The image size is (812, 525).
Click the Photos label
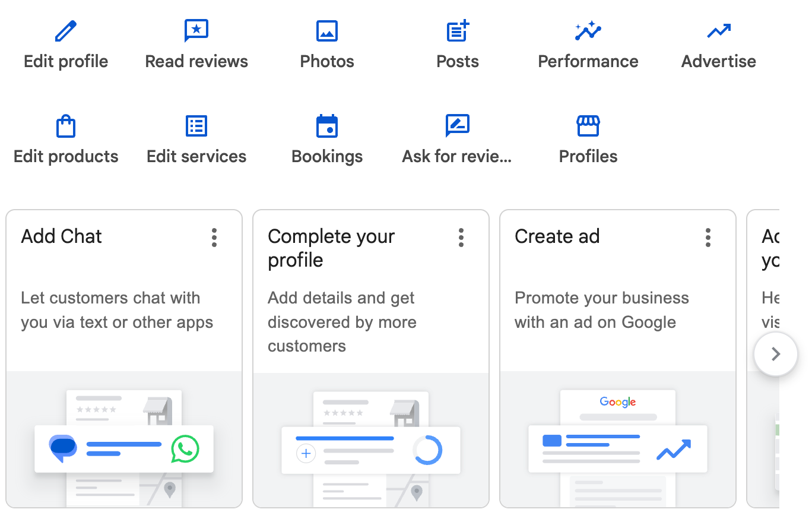[x=327, y=62]
